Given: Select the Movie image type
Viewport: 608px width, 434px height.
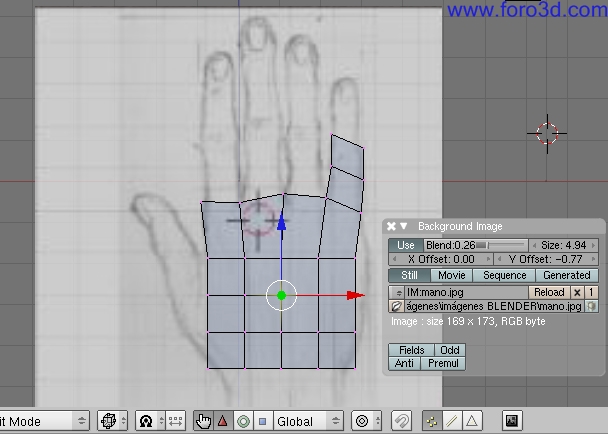Looking at the screenshot, I should coord(452,275).
